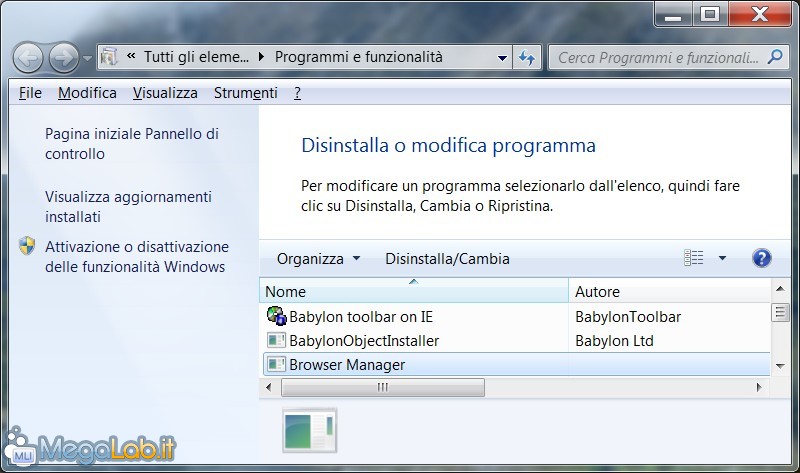This screenshot has height=473, width=800.
Task: Click the vertical scrollbar thumb
Action: (x=780, y=312)
